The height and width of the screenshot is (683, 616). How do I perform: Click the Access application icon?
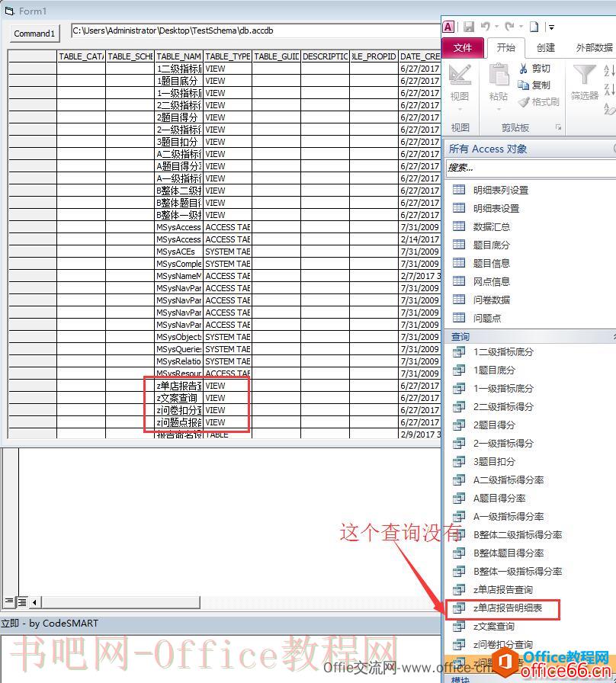click(448, 27)
